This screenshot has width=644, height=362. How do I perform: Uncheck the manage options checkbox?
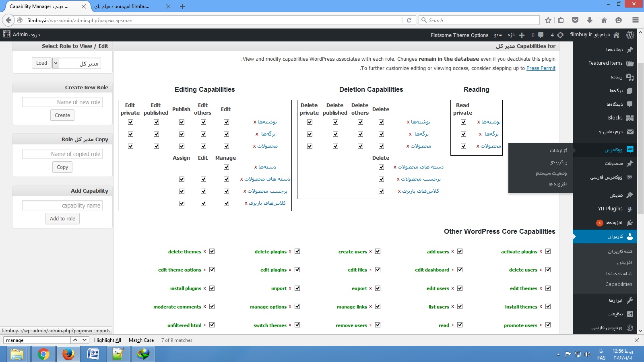(297, 306)
